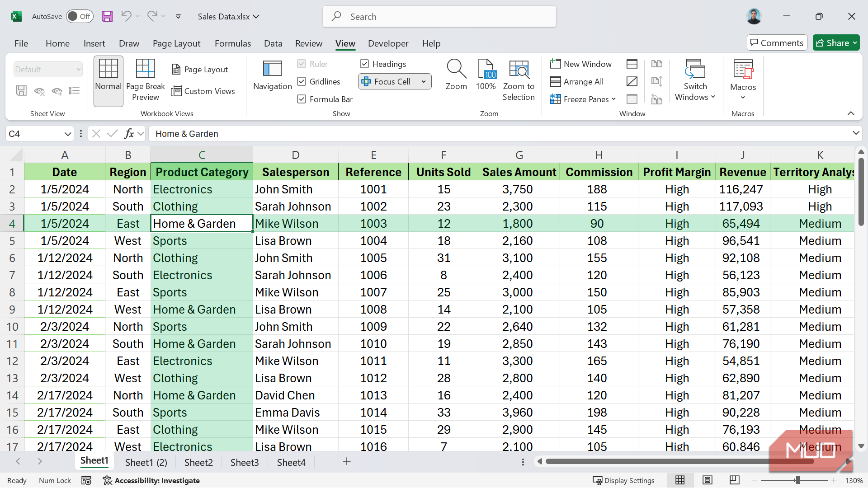Click the zoom slider handle
Viewport: 868px width, 488px height.
click(x=797, y=480)
